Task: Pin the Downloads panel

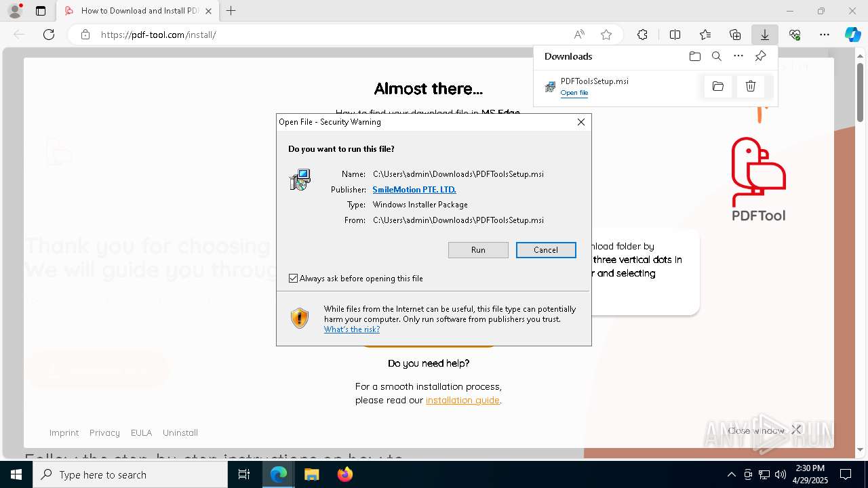Action: pyautogui.click(x=760, y=56)
